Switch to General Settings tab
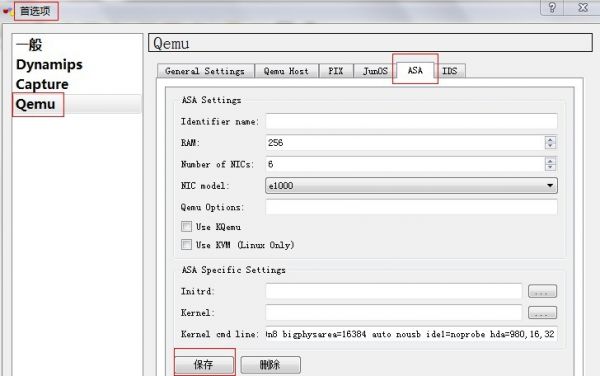 coord(205,71)
